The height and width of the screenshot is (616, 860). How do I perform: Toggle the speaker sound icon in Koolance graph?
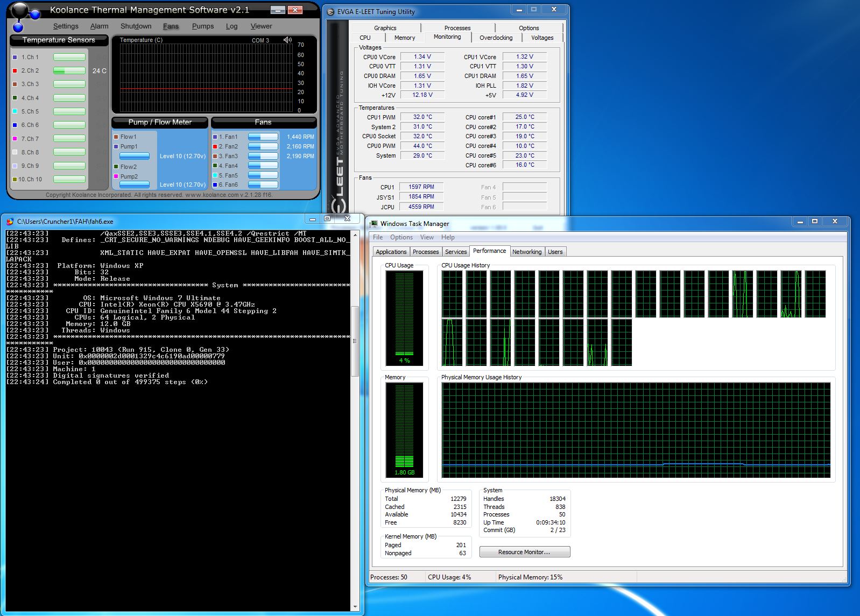[x=287, y=40]
